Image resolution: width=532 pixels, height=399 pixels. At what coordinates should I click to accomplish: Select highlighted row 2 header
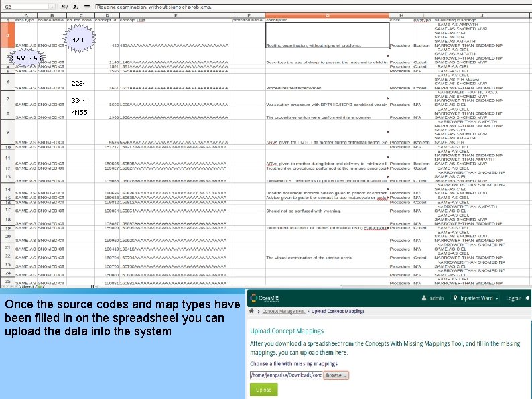click(x=7, y=35)
